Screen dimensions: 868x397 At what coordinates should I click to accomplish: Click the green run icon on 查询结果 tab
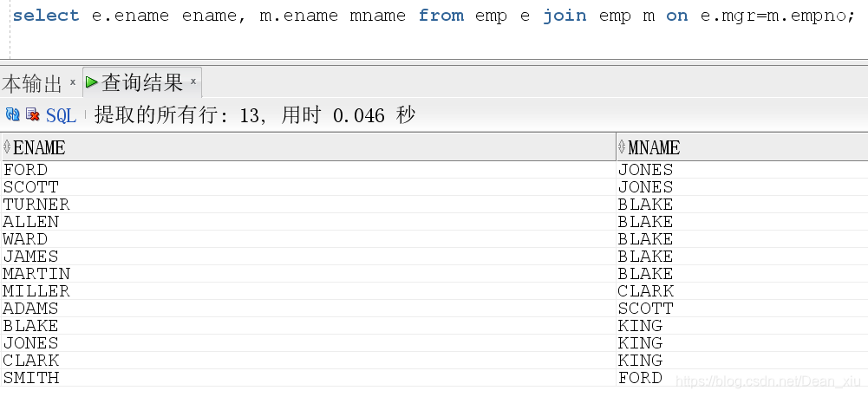92,82
